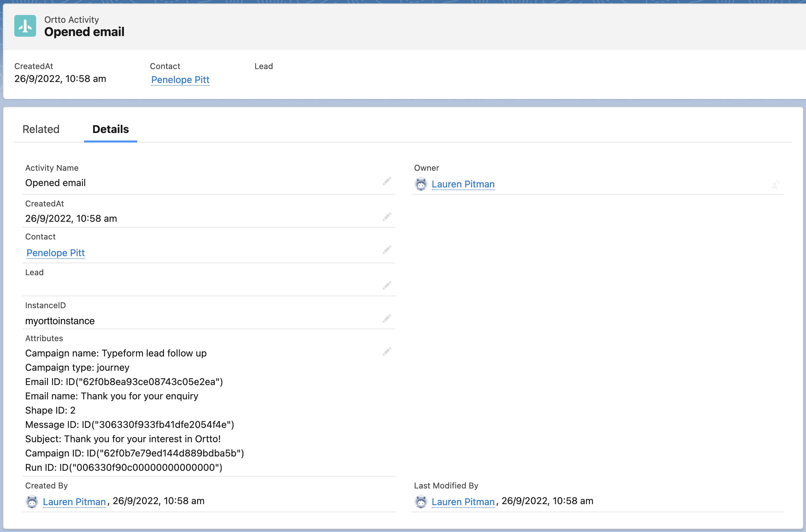The height and width of the screenshot is (532, 806).
Task: Click the myorttoinstance InstanceID value
Action: (60, 321)
